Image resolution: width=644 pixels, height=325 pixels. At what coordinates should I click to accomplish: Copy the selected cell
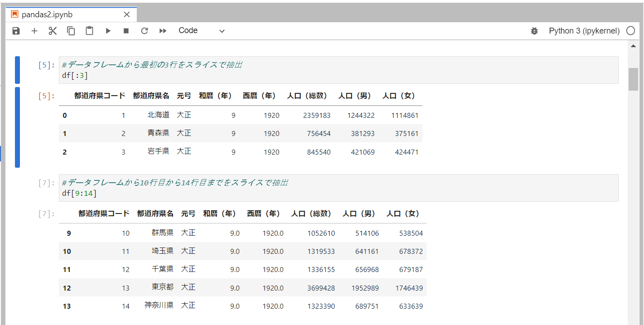pyautogui.click(x=71, y=30)
